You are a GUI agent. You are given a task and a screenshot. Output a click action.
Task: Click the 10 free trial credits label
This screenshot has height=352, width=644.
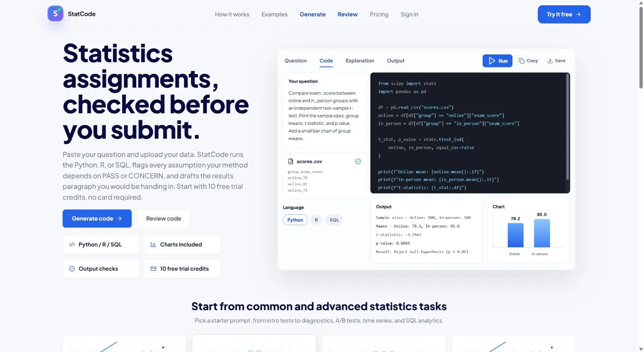tap(184, 269)
